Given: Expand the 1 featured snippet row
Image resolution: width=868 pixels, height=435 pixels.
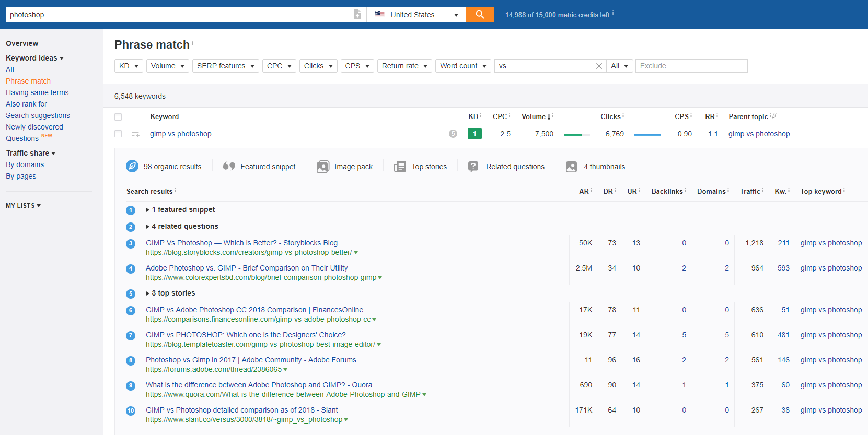Looking at the screenshot, I should click(181, 209).
